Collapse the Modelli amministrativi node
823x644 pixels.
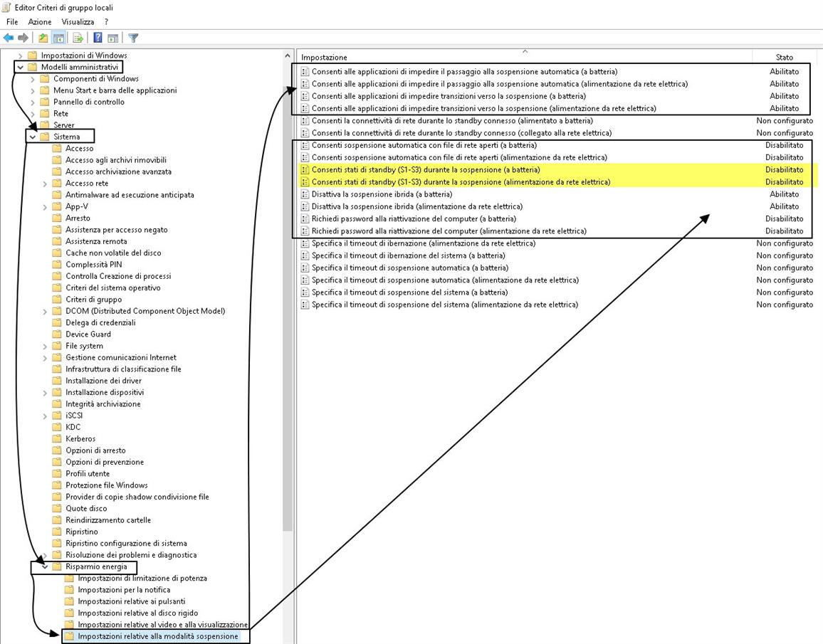point(21,67)
